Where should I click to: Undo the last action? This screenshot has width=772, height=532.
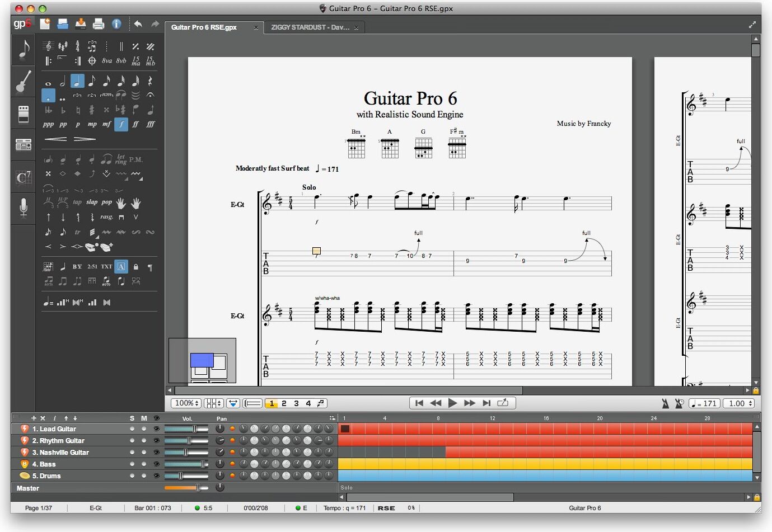(138, 24)
